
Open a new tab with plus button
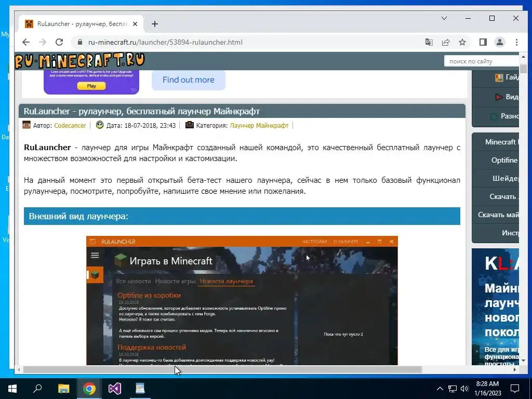155,24
